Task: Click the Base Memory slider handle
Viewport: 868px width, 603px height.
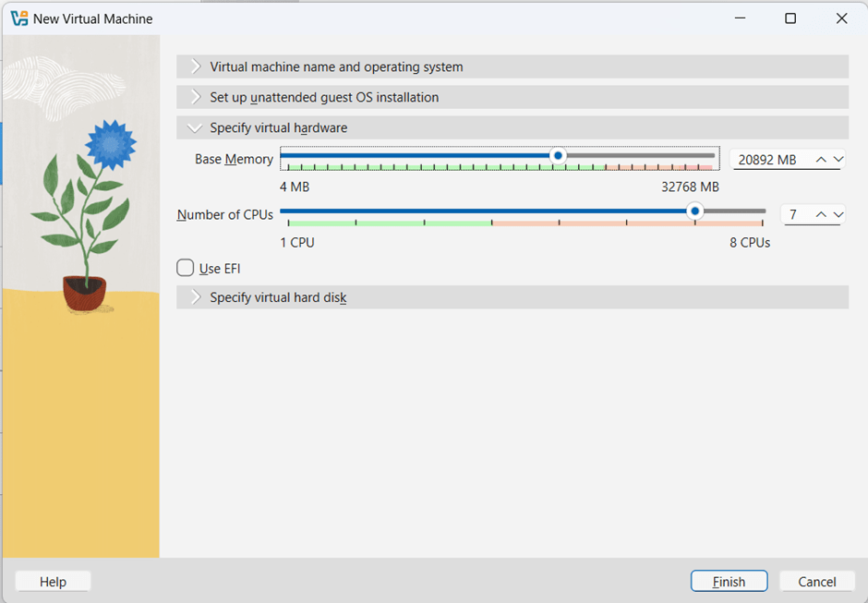Action: pyautogui.click(x=558, y=156)
